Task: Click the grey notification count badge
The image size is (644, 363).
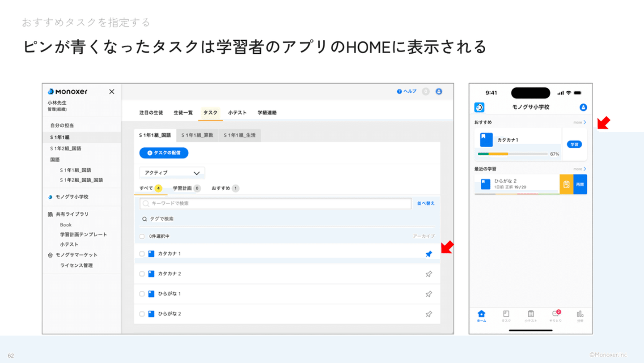Action: (x=426, y=91)
